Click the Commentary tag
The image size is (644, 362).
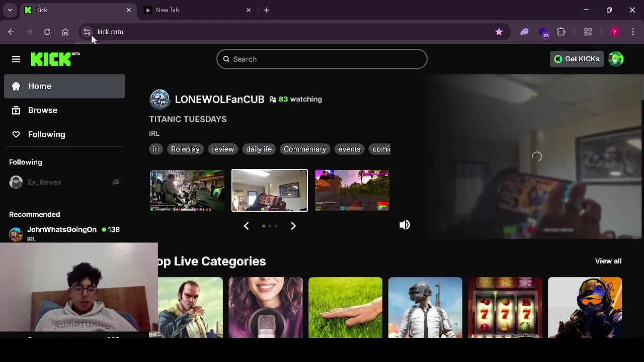point(305,149)
